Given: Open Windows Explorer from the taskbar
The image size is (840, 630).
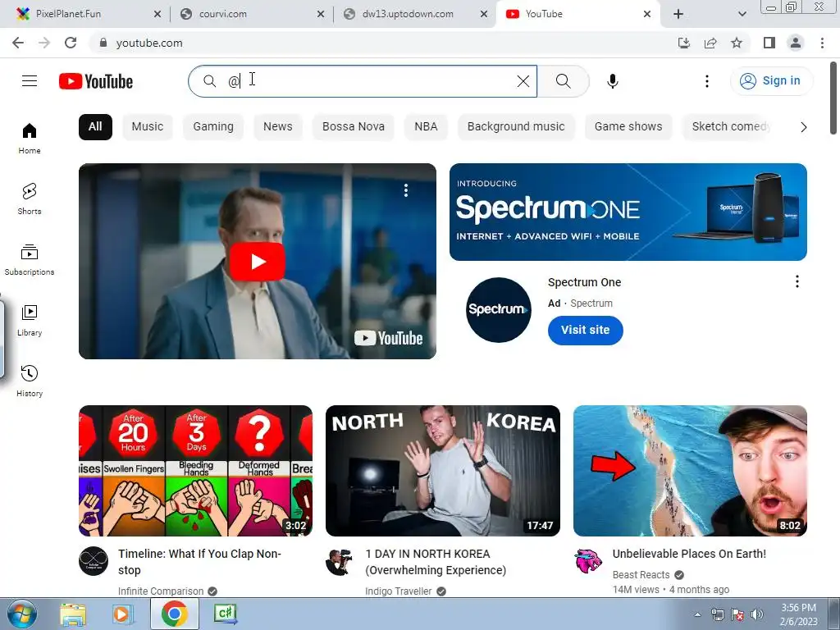Looking at the screenshot, I should pyautogui.click(x=73, y=614).
